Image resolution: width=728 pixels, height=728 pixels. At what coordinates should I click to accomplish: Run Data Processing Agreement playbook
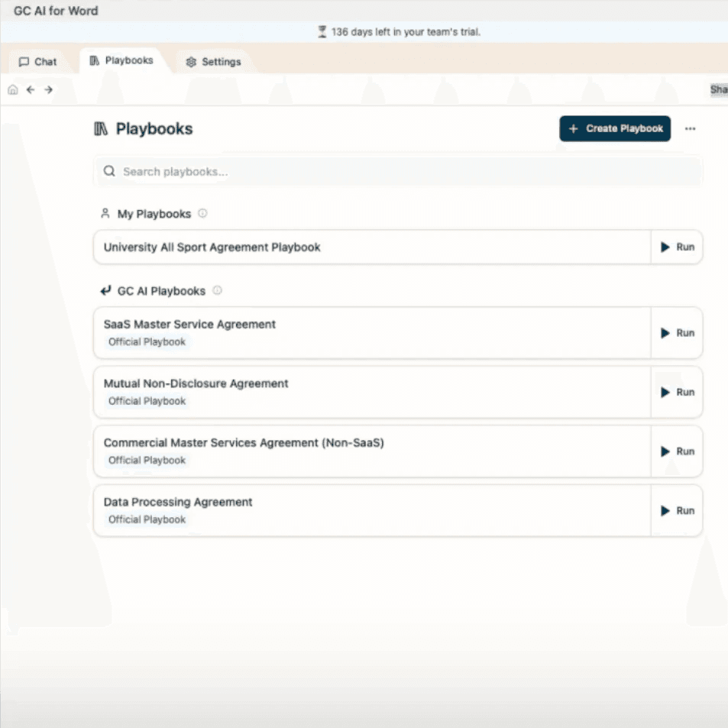677,511
